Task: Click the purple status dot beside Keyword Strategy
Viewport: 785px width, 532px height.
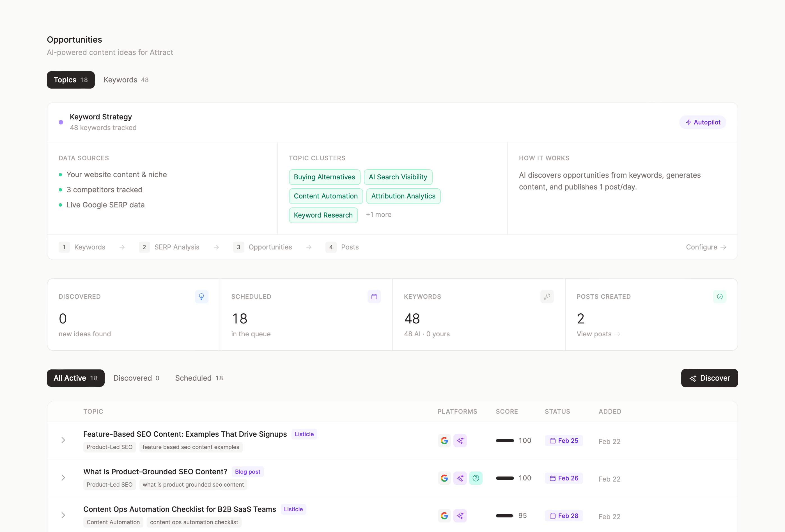Action: pyautogui.click(x=61, y=122)
